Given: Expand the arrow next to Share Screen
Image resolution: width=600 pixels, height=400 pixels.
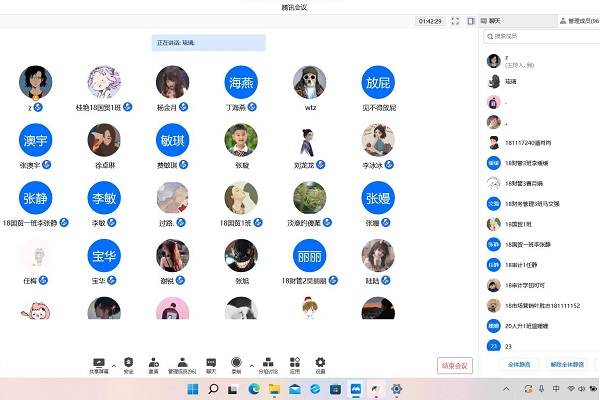Looking at the screenshot, I should 113,364.
